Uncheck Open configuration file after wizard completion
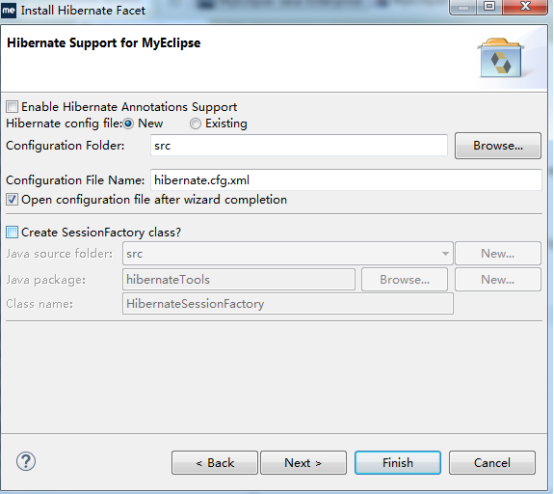The image size is (554, 494). tap(12, 200)
